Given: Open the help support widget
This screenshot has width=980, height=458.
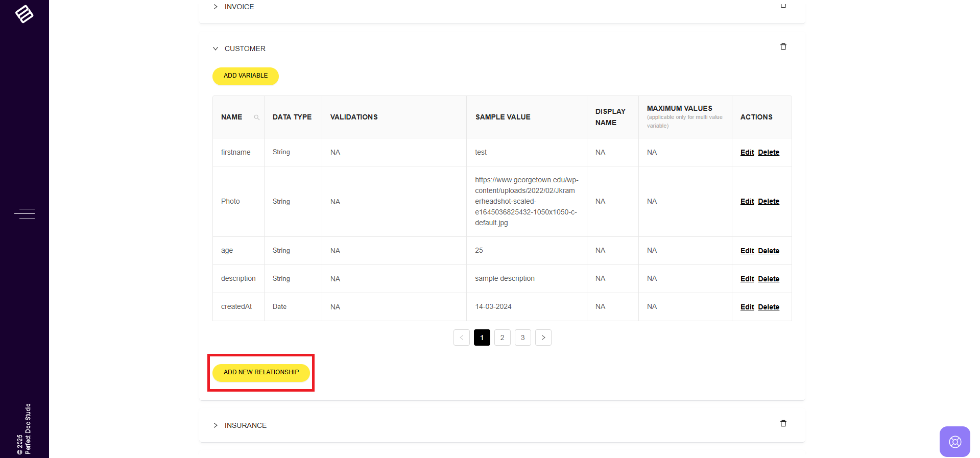Looking at the screenshot, I should click(954, 442).
